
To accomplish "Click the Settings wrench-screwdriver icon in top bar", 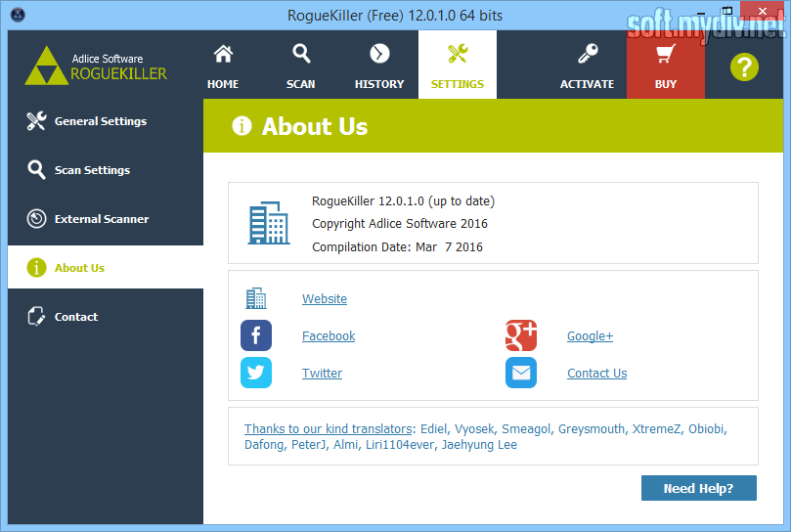I will (458, 54).
